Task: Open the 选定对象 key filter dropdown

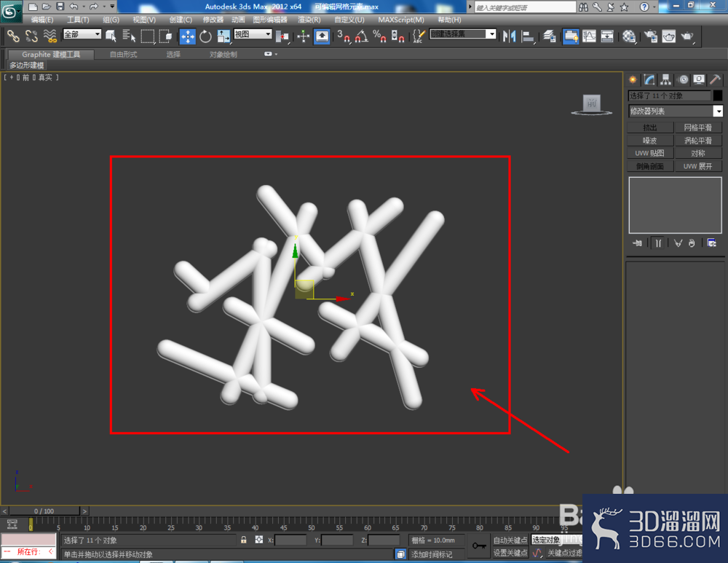Action: click(x=556, y=540)
